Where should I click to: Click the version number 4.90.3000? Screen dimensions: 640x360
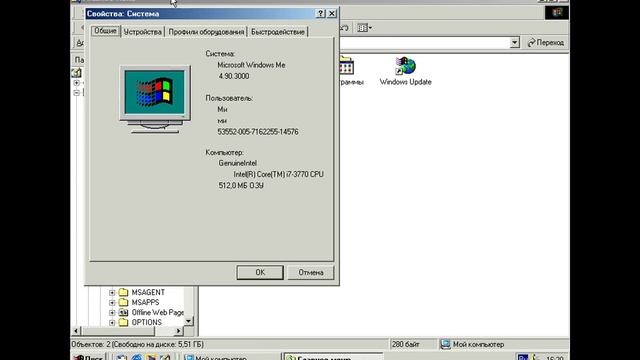[x=233, y=76]
